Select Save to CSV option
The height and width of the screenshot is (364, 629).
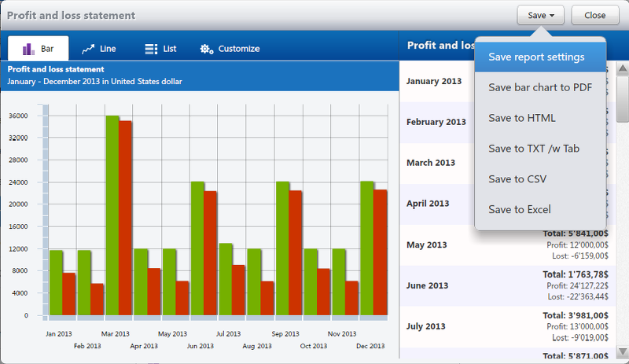coord(540,179)
